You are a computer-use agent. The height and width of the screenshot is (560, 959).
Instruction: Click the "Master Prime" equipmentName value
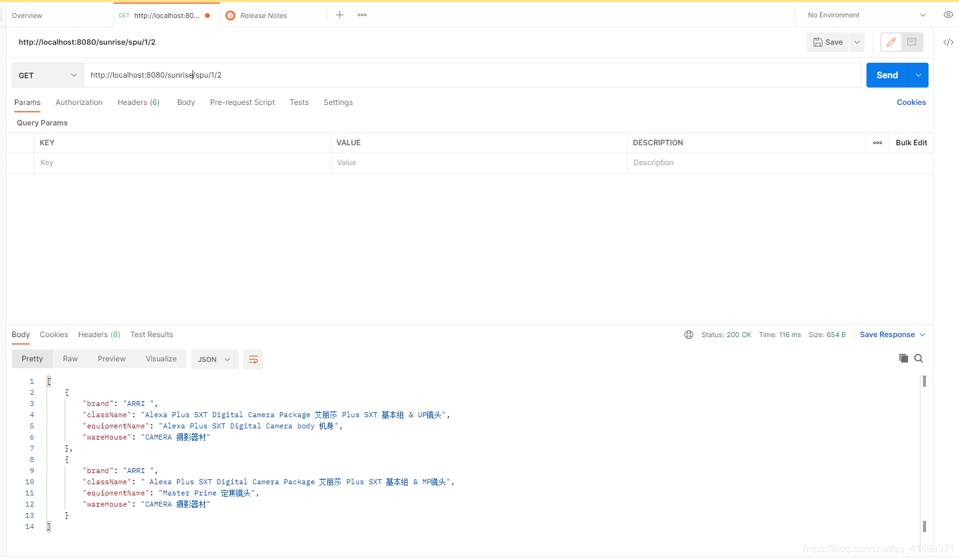(207, 493)
